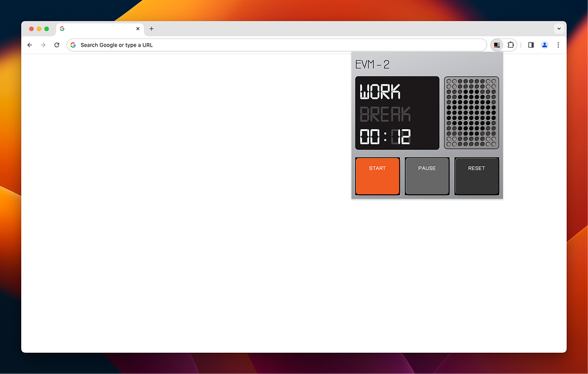588x374 pixels.
Task: Click the Google search icon in the address bar
Action: pos(73,44)
